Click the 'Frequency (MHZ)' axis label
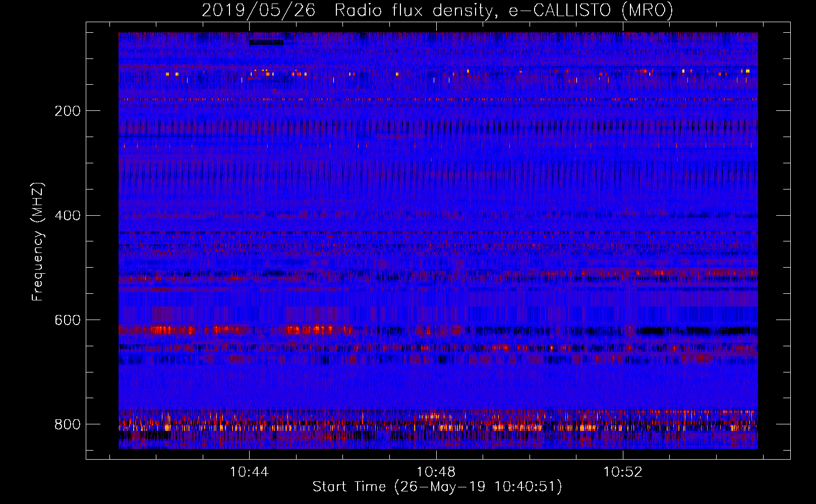Viewport: 816px width, 504px height. tap(38, 242)
